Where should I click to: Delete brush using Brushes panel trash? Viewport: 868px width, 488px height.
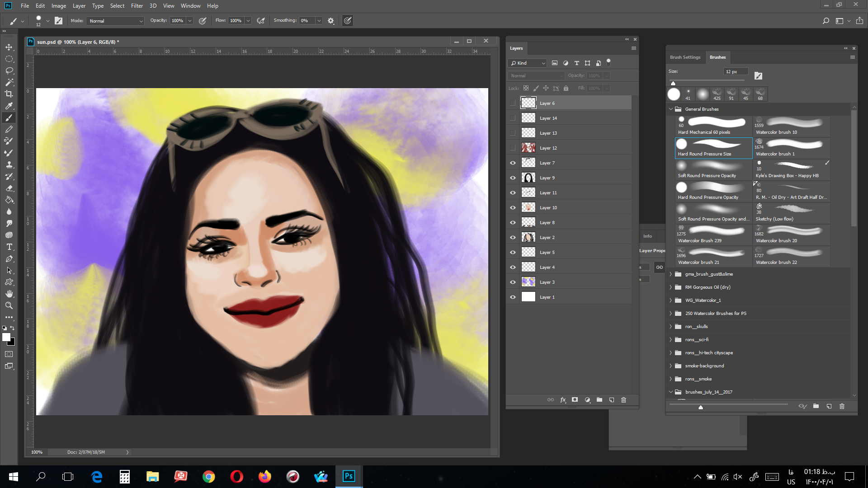pyautogui.click(x=842, y=406)
